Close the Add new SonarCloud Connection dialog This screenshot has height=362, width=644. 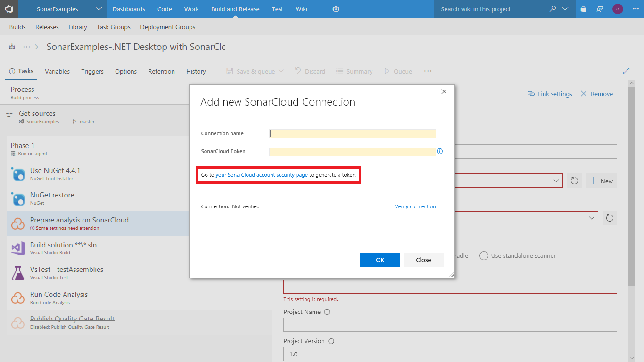444,92
